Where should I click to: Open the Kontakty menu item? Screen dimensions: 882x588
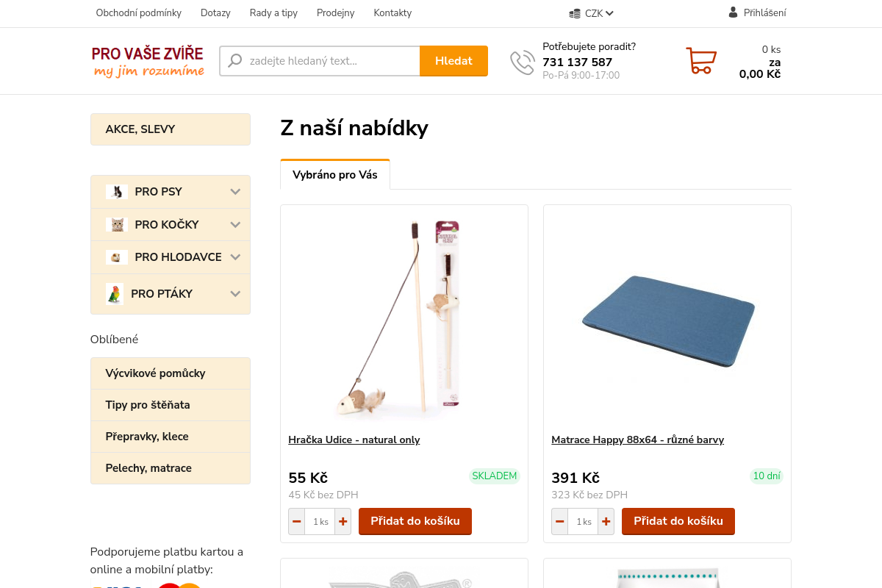coord(392,13)
